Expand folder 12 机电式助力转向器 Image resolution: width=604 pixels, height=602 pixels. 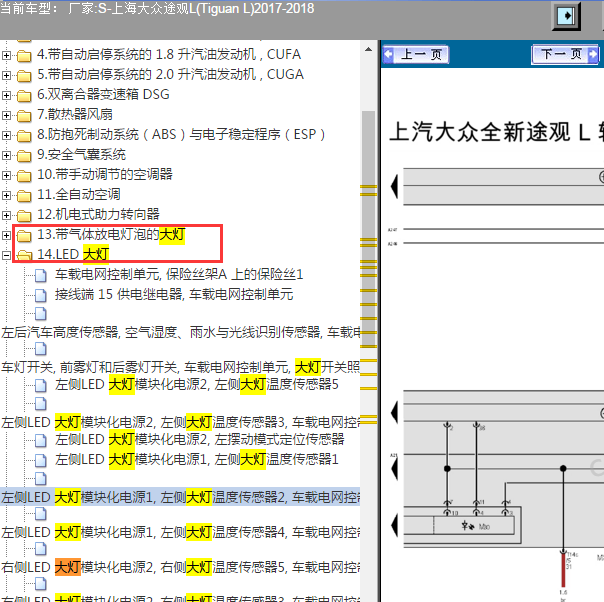[x=6, y=215]
